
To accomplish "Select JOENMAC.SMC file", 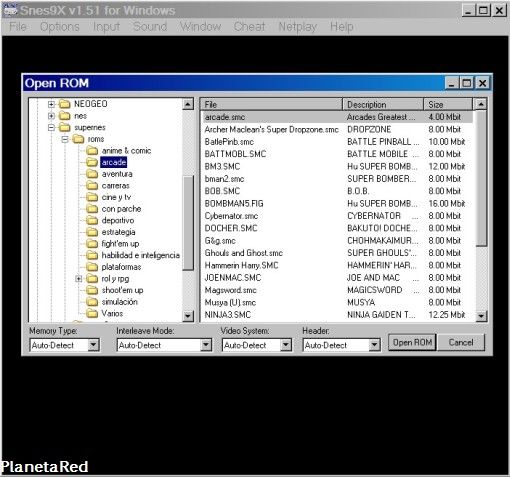I will pos(337,278).
